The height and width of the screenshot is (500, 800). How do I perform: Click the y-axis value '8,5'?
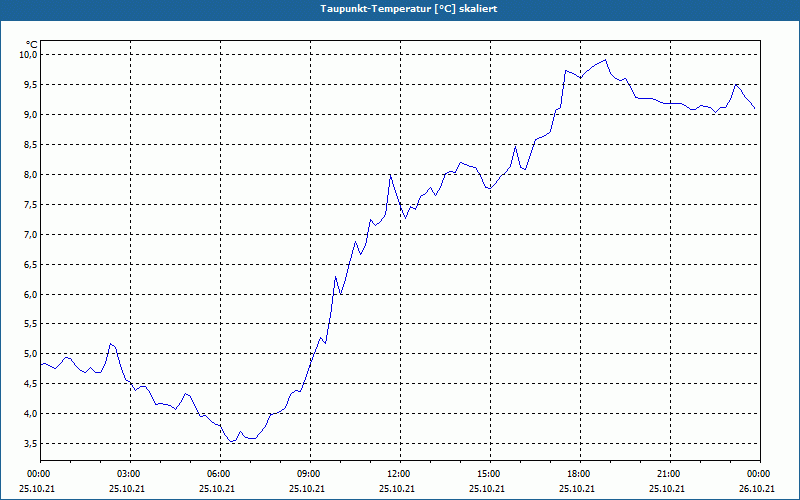(x=31, y=145)
